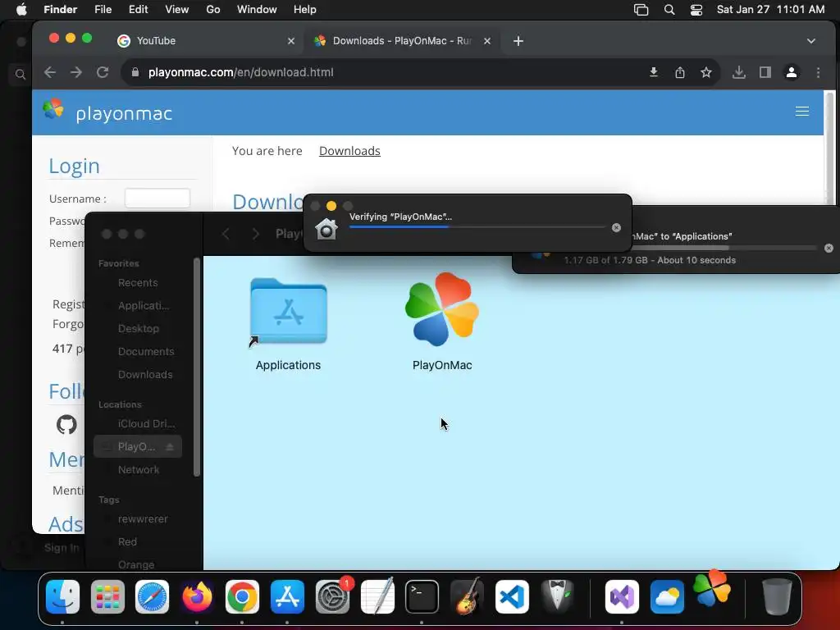Click Finder sidebar scrollbar
840x630 pixels.
(197, 367)
